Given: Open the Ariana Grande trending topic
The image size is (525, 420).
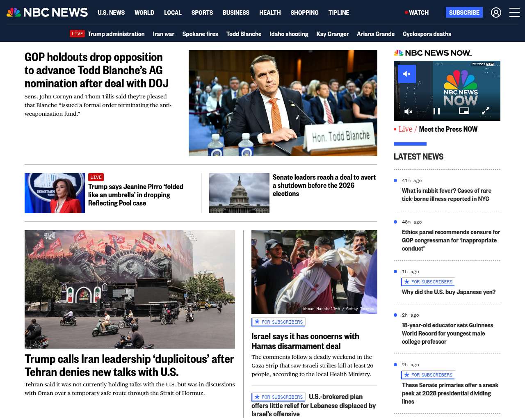Looking at the screenshot, I should pyautogui.click(x=376, y=34).
